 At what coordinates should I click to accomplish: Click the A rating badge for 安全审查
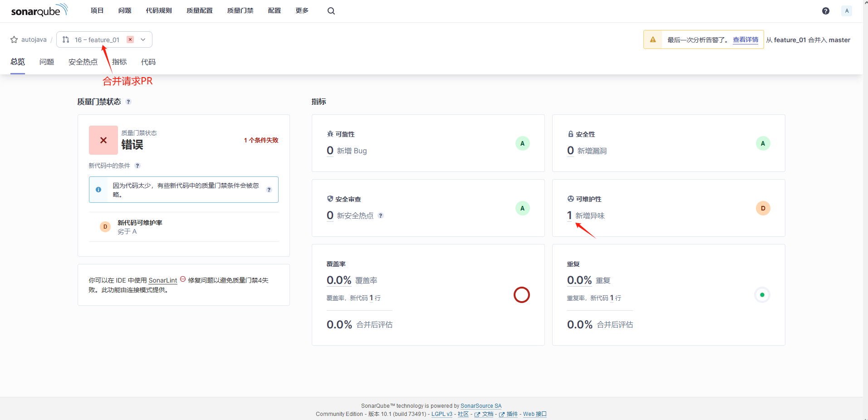pyautogui.click(x=523, y=208)
